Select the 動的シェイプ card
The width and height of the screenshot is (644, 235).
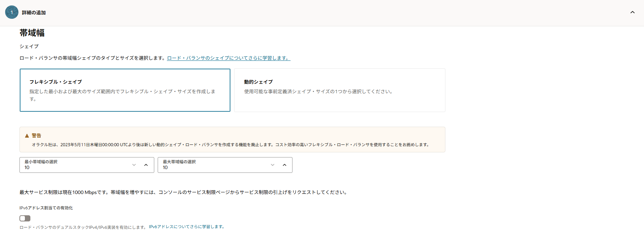point(340,90)
